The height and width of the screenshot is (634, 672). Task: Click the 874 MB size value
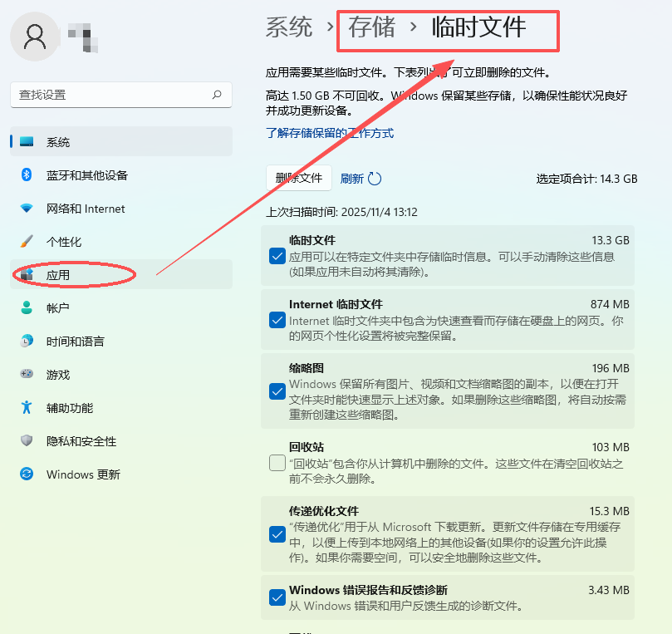(x=610, y=304)
